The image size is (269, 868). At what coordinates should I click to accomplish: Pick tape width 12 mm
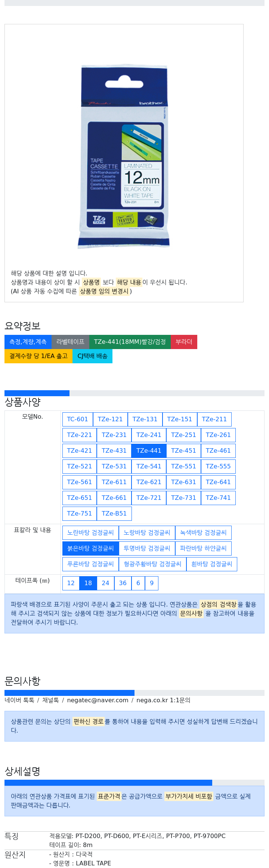tap(71, 583)
